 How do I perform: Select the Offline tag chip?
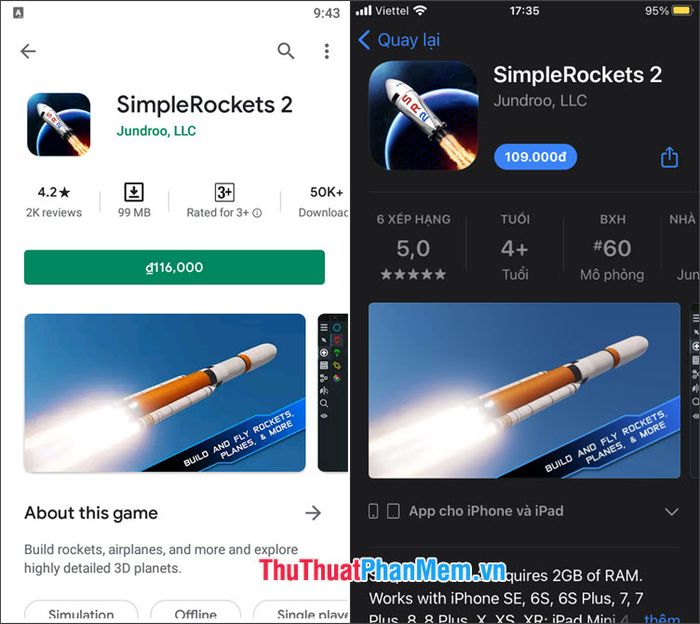[x=196, y=613]
